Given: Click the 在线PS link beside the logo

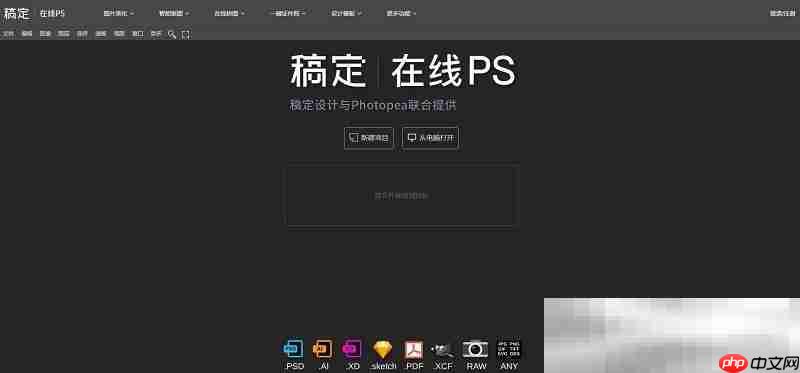Looking at the screenshot, I should 52,13.
